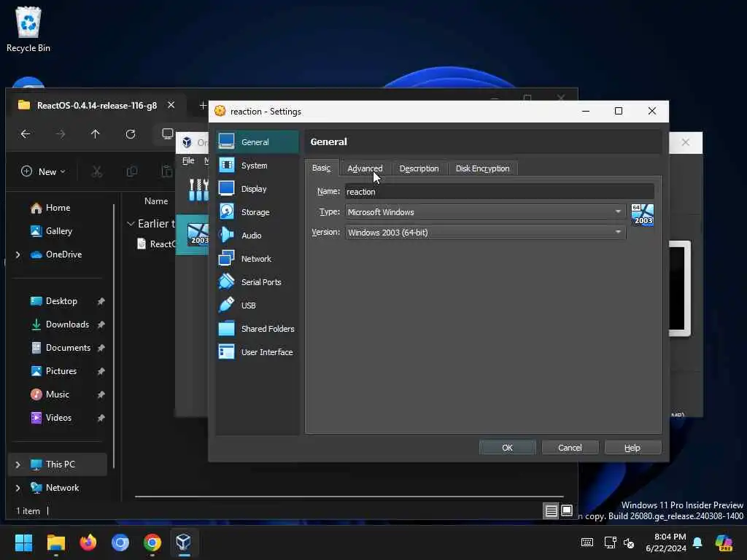The height and width of the screenshot is (560, 747).
Task: Switch to the Description tab
Action: pos(419,168)
